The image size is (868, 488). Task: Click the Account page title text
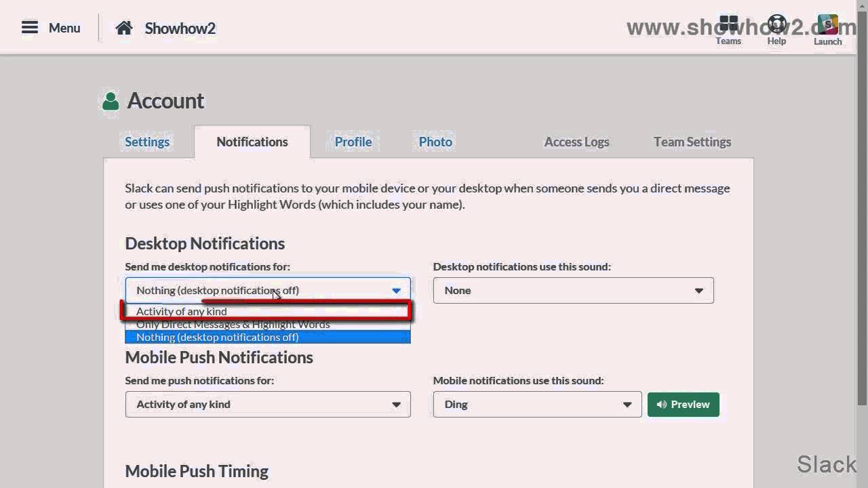coord(165,101)
